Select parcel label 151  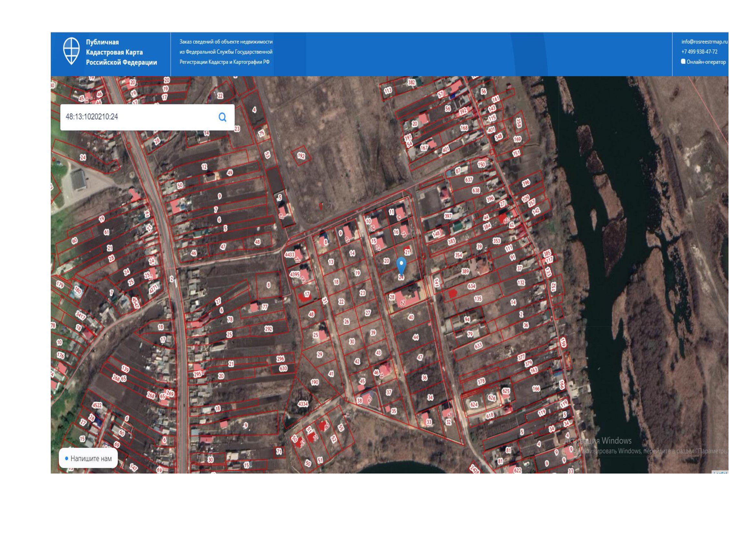click(x=516, y=153)
